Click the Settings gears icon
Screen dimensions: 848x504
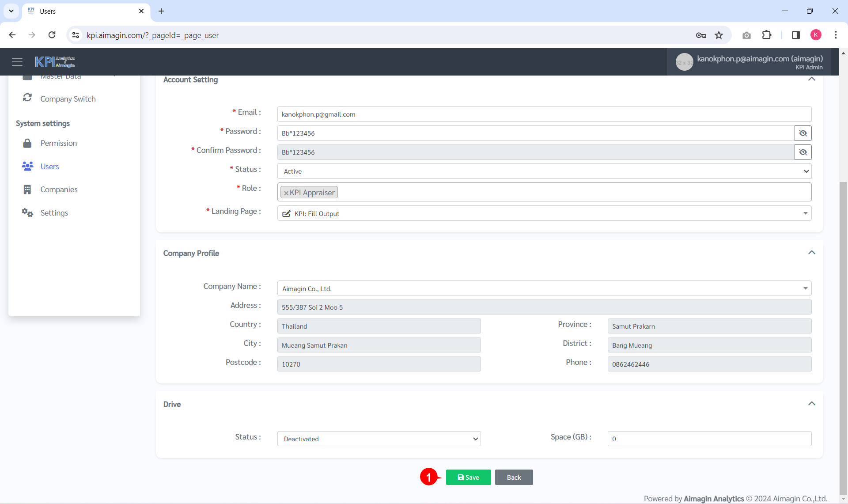click(x=27, y=213)
